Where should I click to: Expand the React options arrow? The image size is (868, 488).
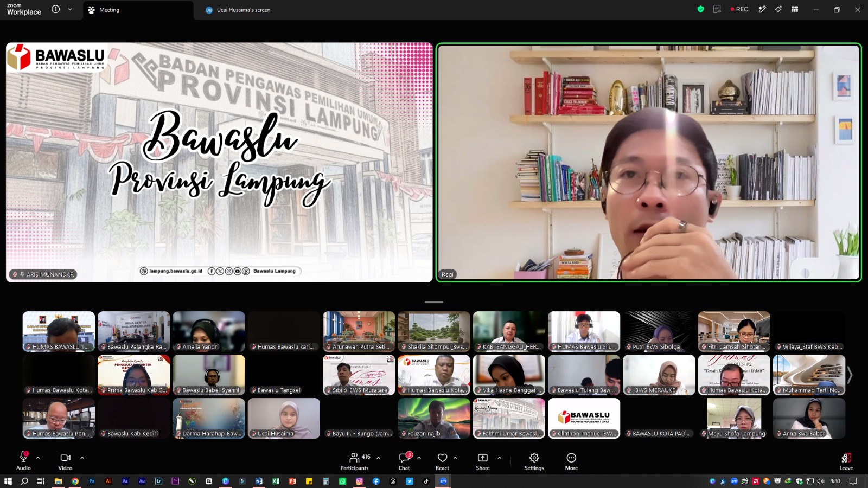pyautogui.click(x=455, y=458)
